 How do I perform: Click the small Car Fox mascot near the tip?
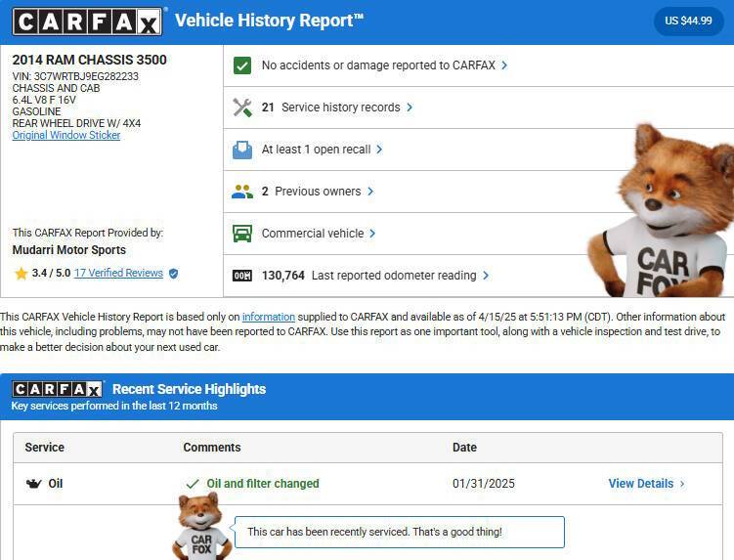(x=201, y=528)
